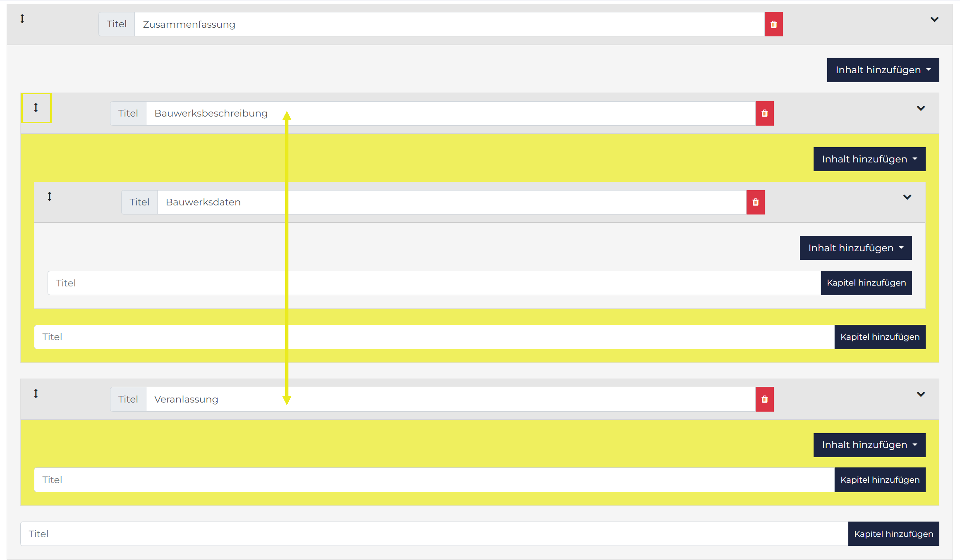Click the trash icon next to Bauwerksbeschreibung
The width and height of the screenshot is (960, 560).
[764, 113]
